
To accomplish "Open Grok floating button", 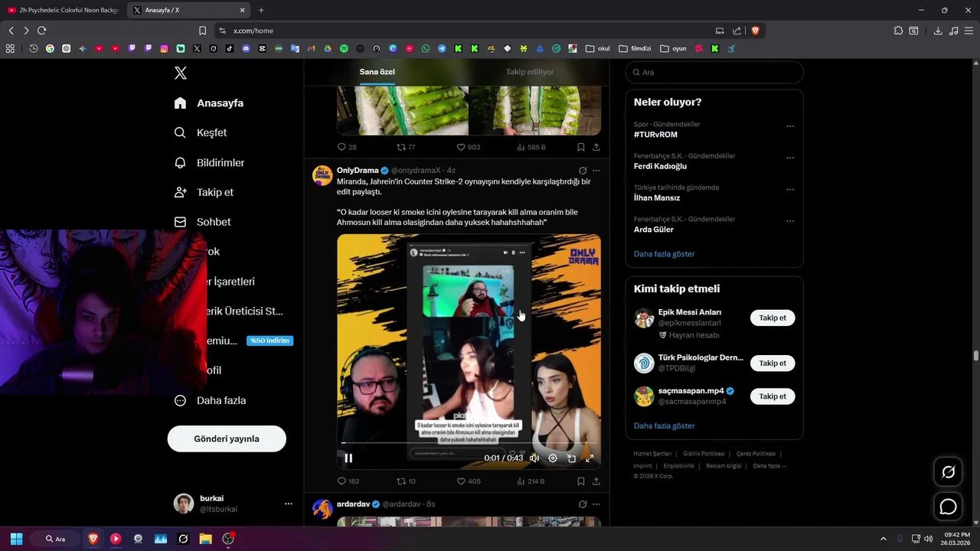I will tap(949, 472).
